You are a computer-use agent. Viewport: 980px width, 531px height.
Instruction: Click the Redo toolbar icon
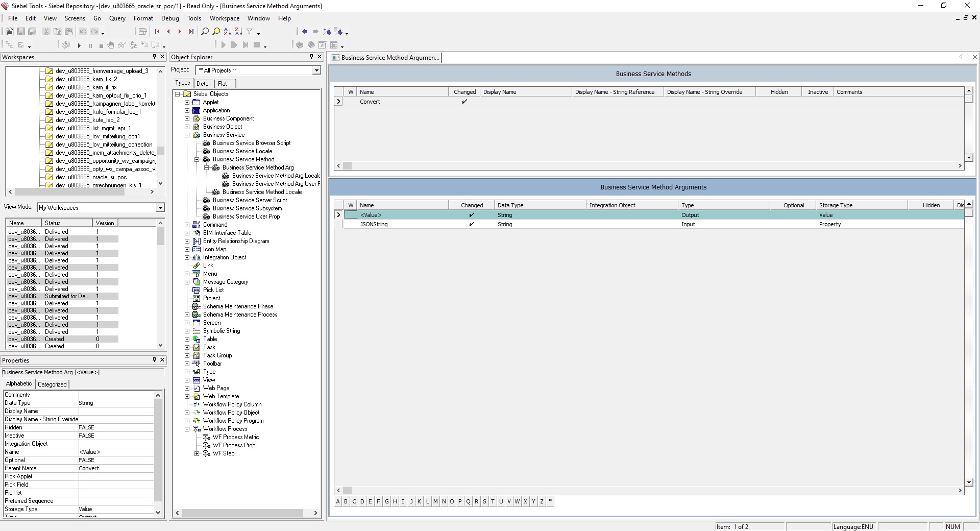click(x=94, y=32)
